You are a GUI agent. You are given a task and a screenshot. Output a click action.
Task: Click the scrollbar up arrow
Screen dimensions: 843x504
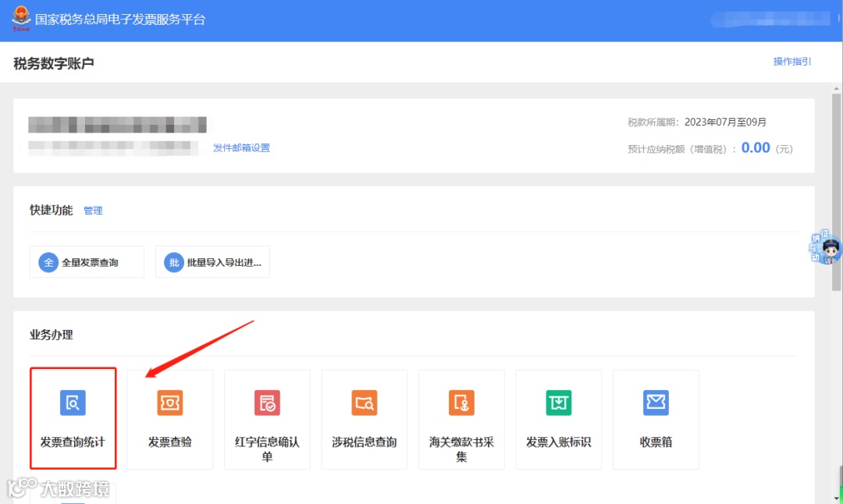(836, 89)
